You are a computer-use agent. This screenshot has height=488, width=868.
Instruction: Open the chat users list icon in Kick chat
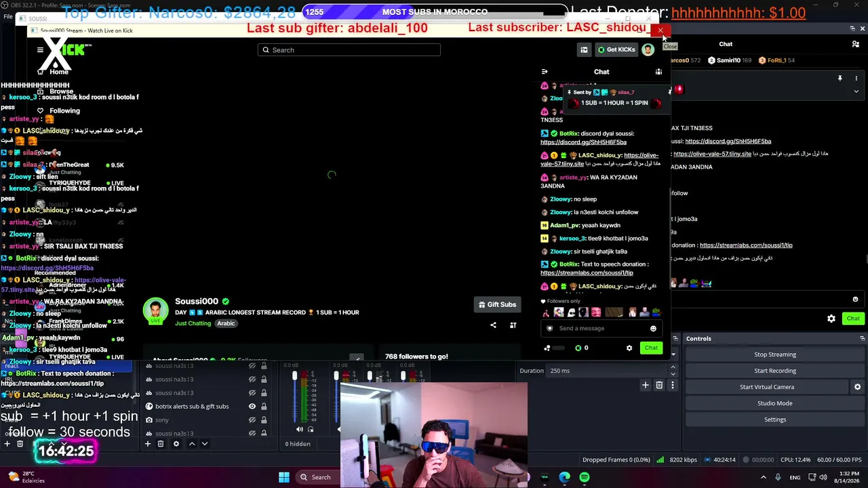tap(658, 71)
